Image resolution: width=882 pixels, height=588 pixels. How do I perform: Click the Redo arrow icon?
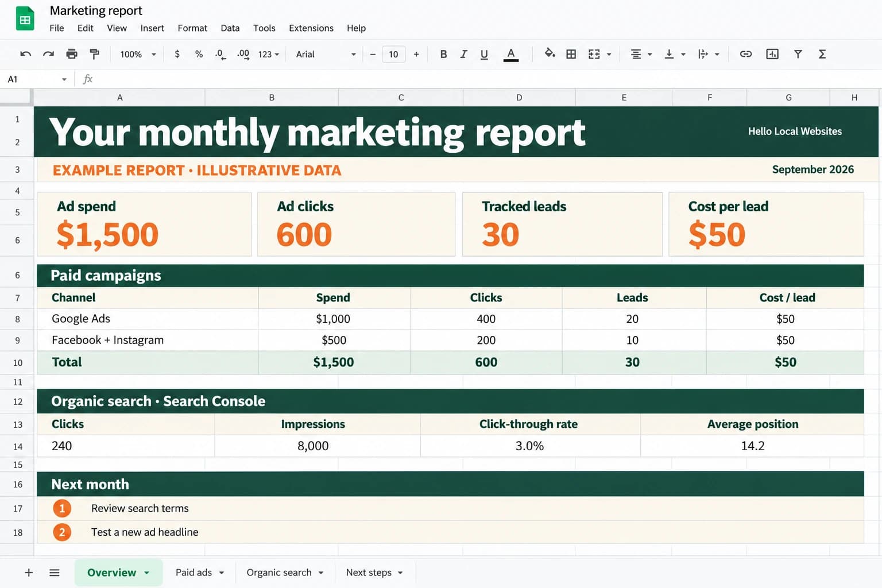click(48, 54)
